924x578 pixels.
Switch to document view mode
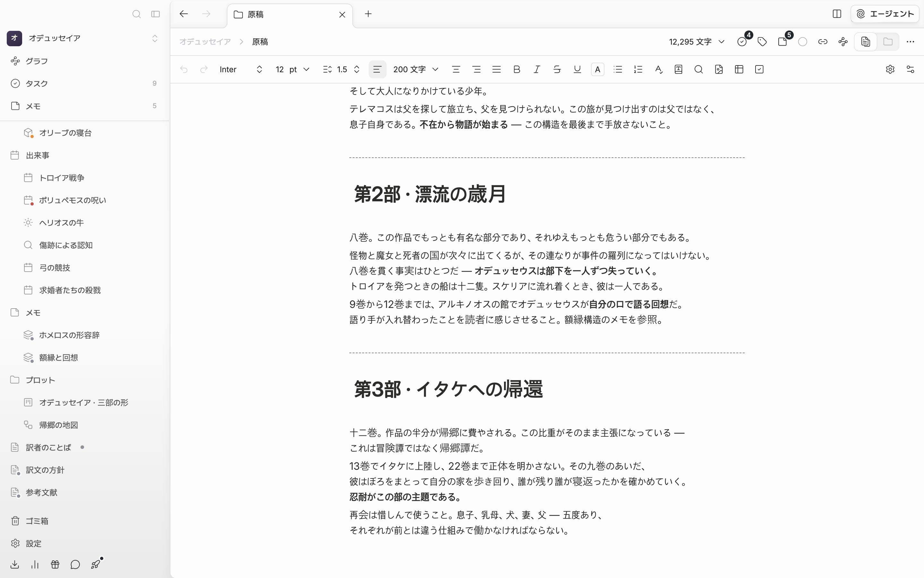(866, 42)
